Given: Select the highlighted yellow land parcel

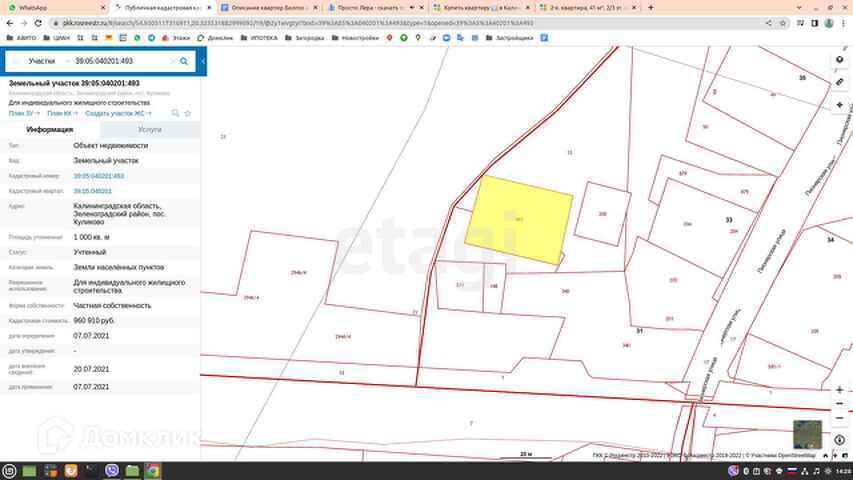Looking at the screenshot, I should (518, 220).
